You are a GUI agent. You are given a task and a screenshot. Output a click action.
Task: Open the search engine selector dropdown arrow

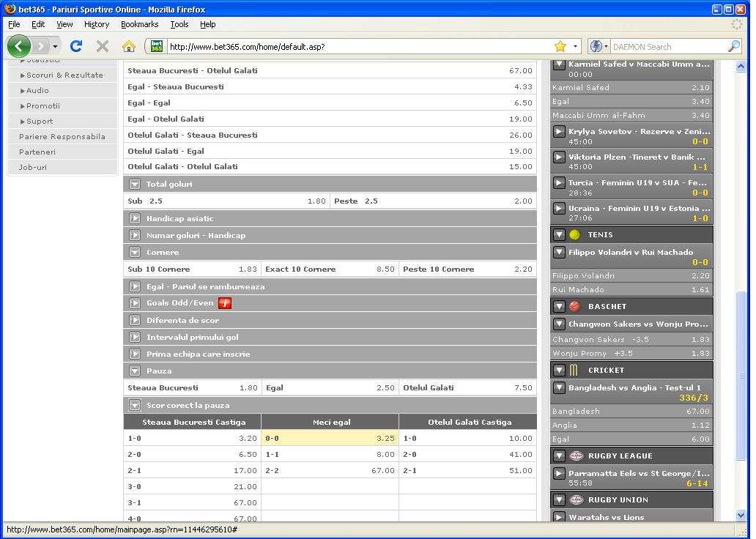pos(606,46)
